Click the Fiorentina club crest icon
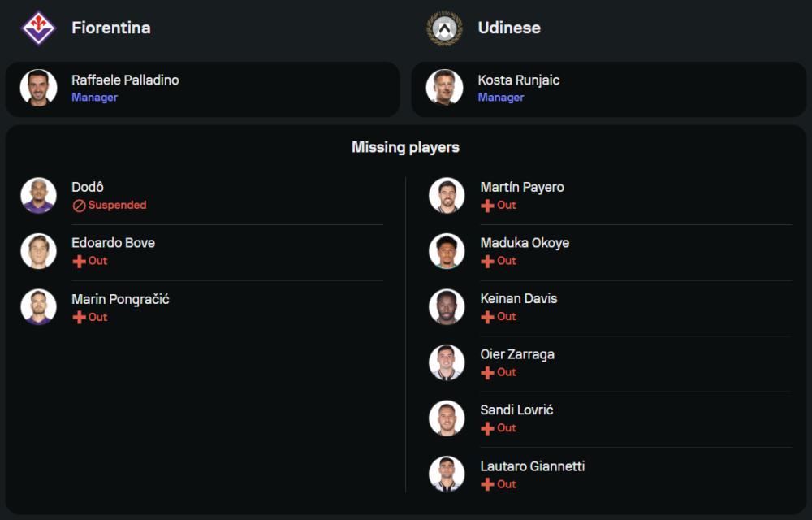The width and height of the screenshot is (812, 520). 38,28
